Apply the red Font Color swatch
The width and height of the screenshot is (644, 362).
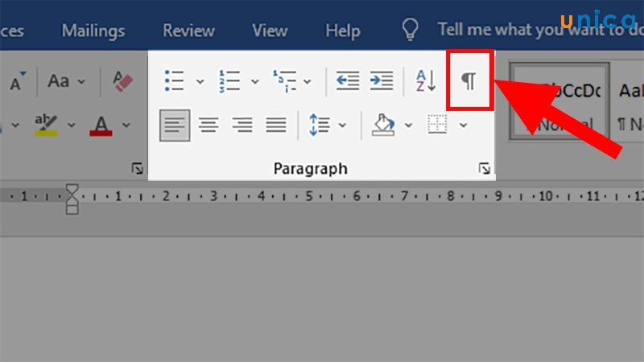101,125
